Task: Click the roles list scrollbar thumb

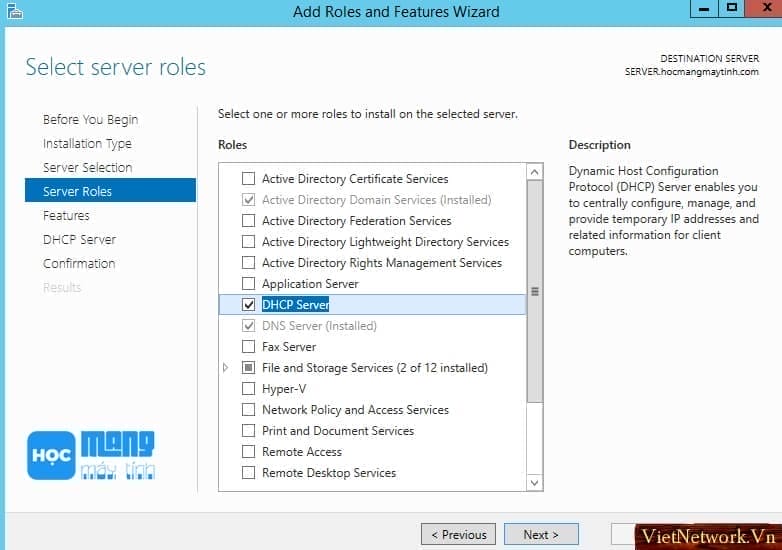Action: click(x=535, y=291)
